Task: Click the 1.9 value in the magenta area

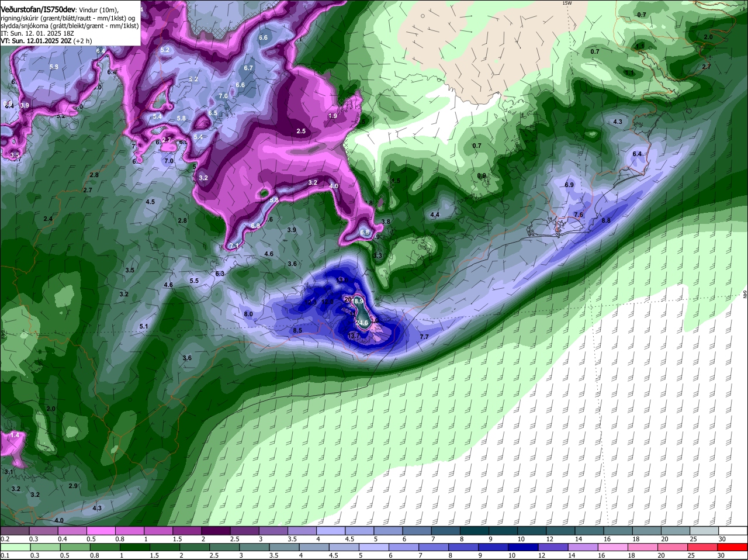Action: tap(333, 116)
